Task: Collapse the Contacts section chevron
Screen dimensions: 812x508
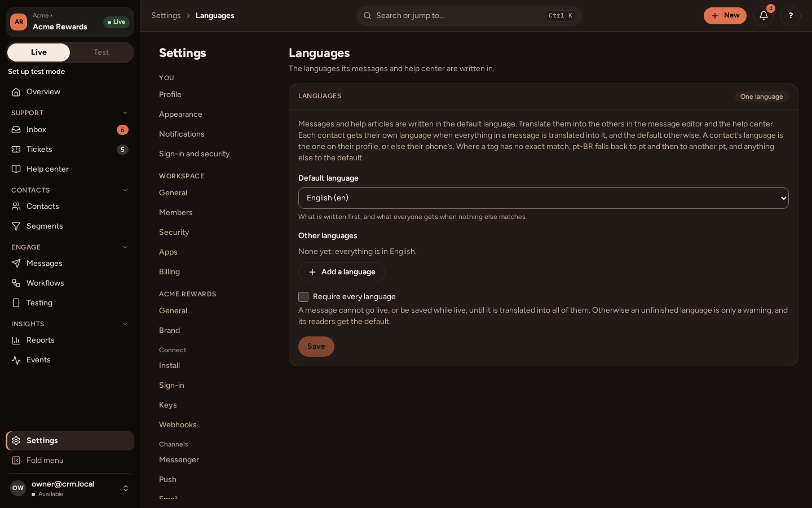Action: tap(125, 190)
